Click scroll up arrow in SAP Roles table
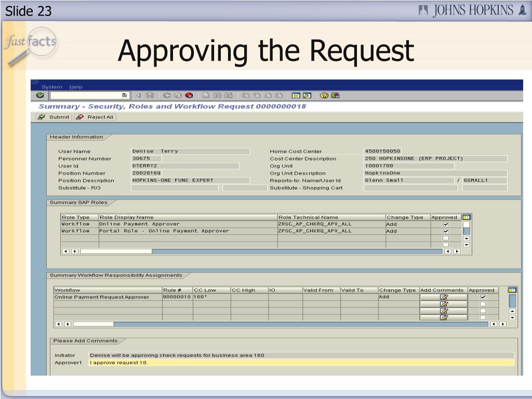Viewport: 532px width, 399px height. pos(467,238)
